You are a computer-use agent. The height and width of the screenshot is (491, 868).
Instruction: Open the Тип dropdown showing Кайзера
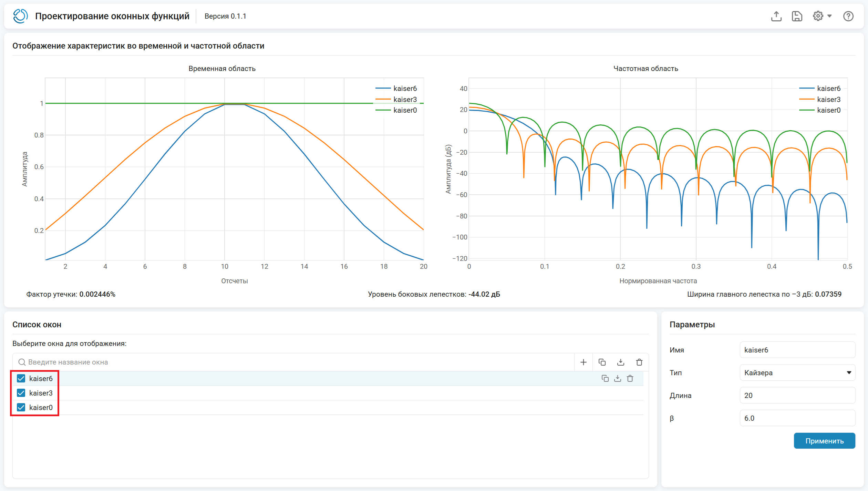(797, 372)
